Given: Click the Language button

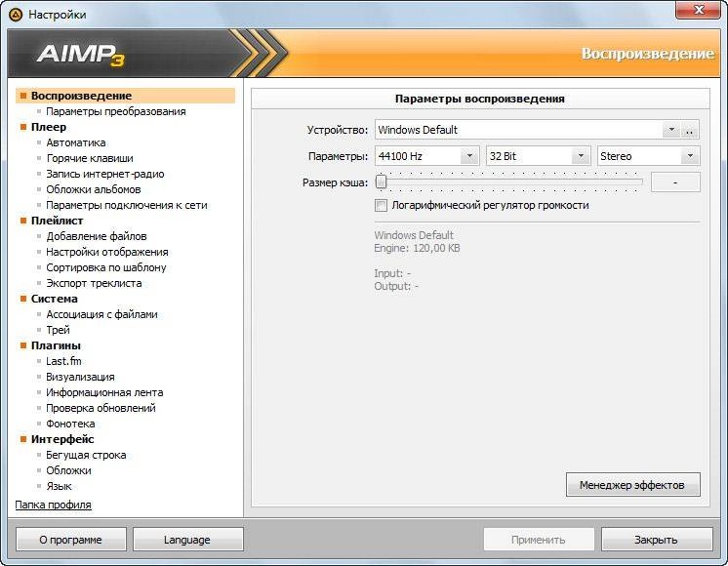Looking at the screenshot, I should (187, 540).
